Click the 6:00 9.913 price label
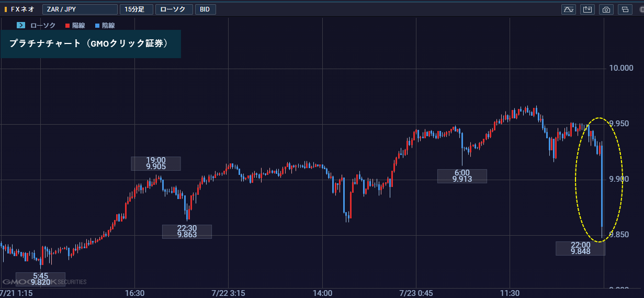 click(x=462, y=176)
